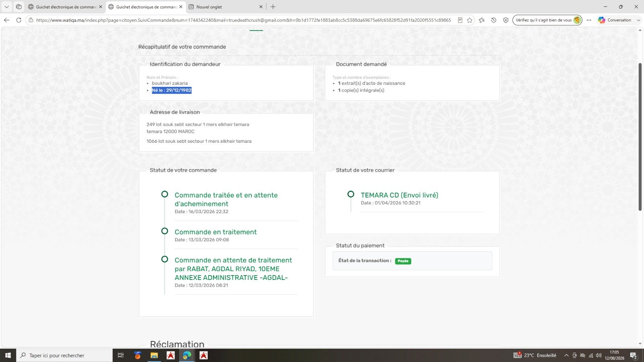Open the Wi-Fi network tray icon

pos(591,355)
